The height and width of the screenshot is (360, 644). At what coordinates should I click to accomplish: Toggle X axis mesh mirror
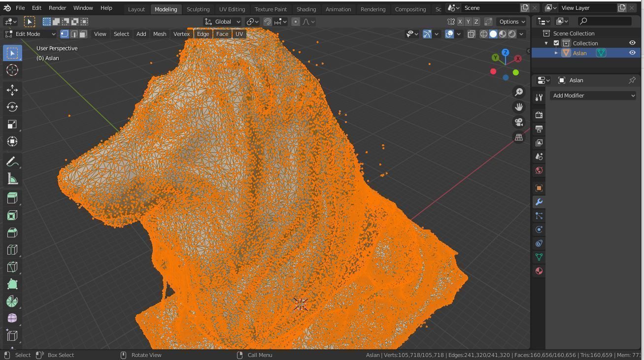point(460,22)
